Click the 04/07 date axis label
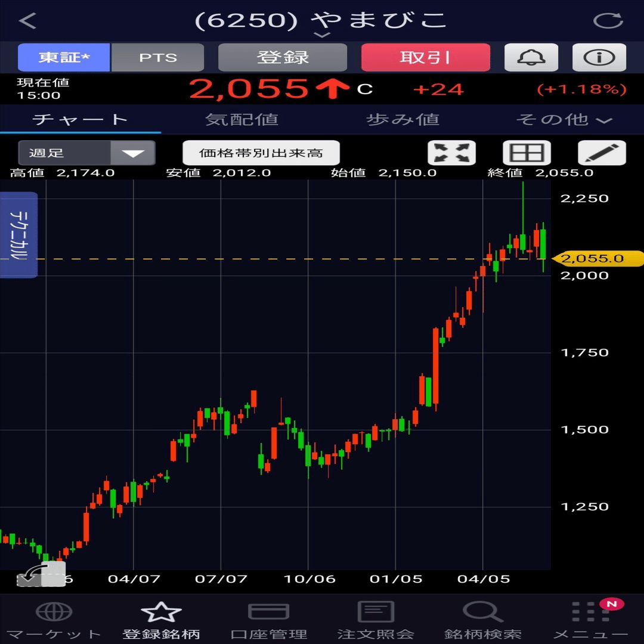Viewport: 644px width, 644px height. pyautogui.click(x=134, y=579)
